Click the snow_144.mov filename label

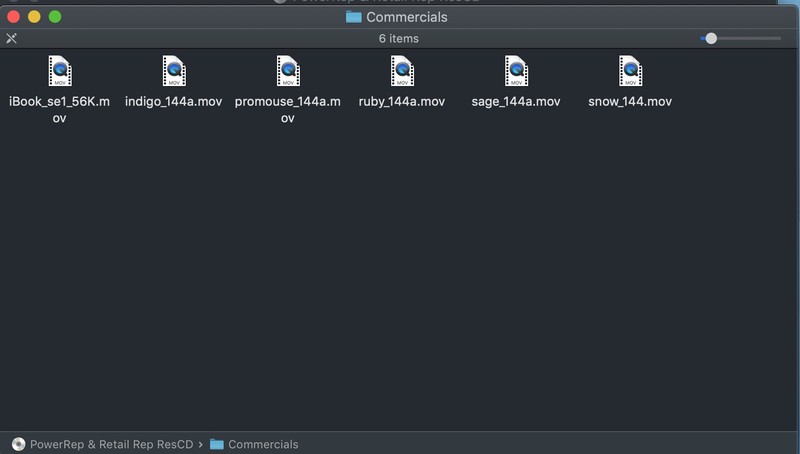click(630, 102)
